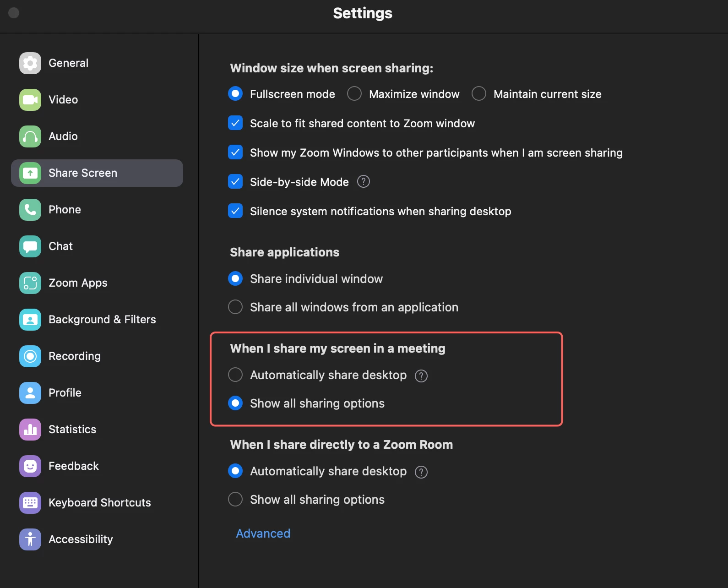Select the Phone handset icon

coord(30,210)
